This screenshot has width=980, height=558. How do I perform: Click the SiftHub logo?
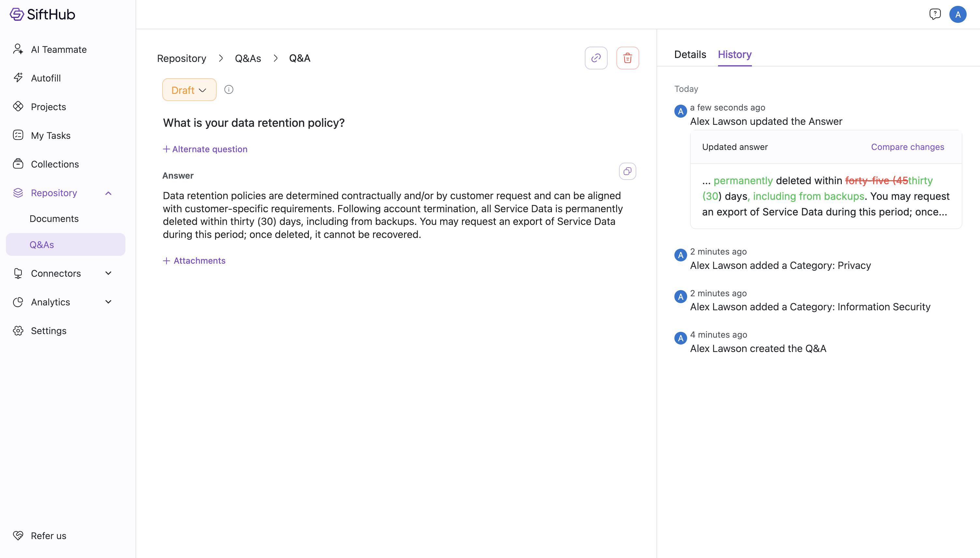pos(42,15)
